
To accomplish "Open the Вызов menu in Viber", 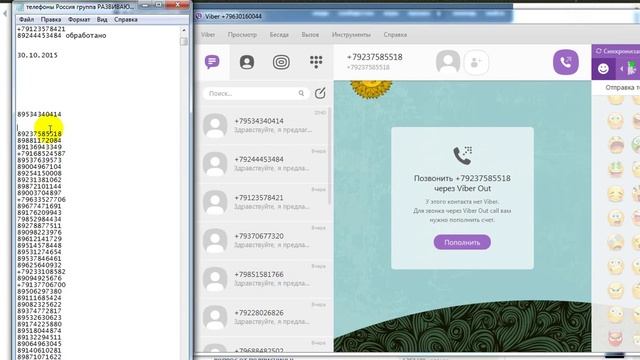I will coord(310,35).
